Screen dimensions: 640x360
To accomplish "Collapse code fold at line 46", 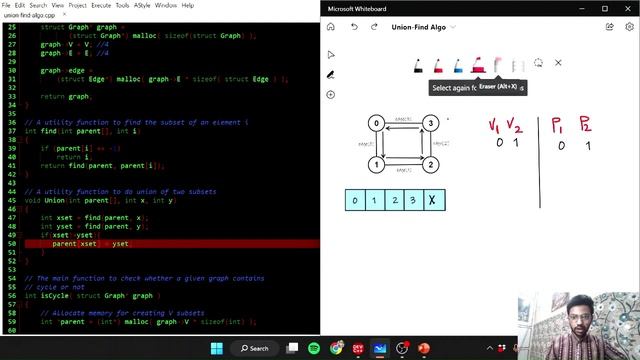I will (20, 209).
